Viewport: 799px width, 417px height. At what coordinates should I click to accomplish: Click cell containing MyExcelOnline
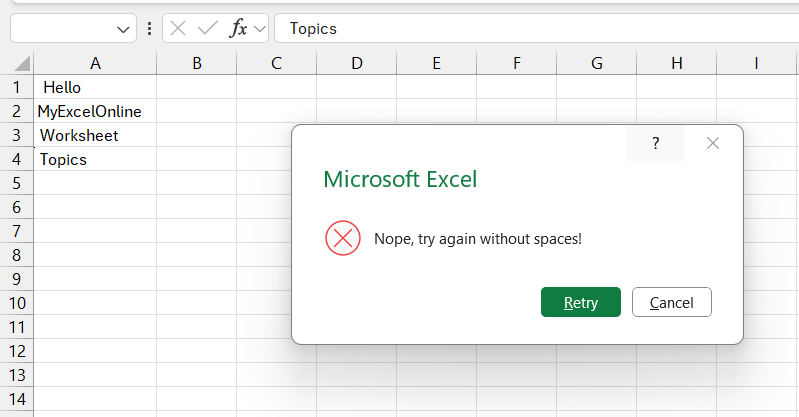pos(95,111)
